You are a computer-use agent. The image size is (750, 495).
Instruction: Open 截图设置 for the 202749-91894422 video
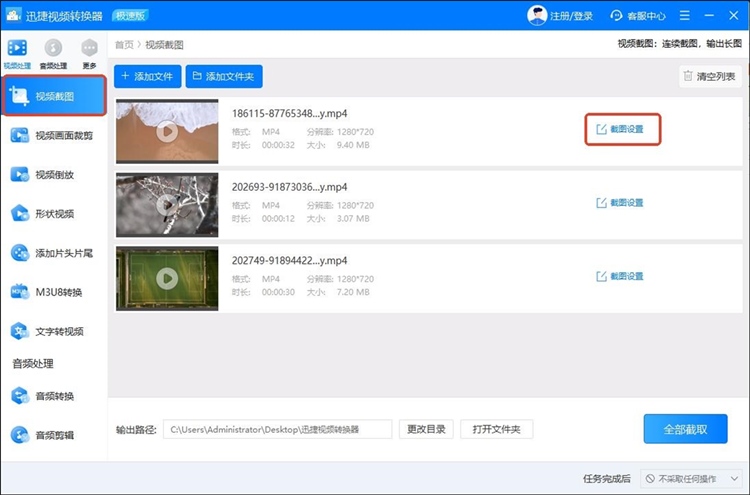[x=620, y=276]
